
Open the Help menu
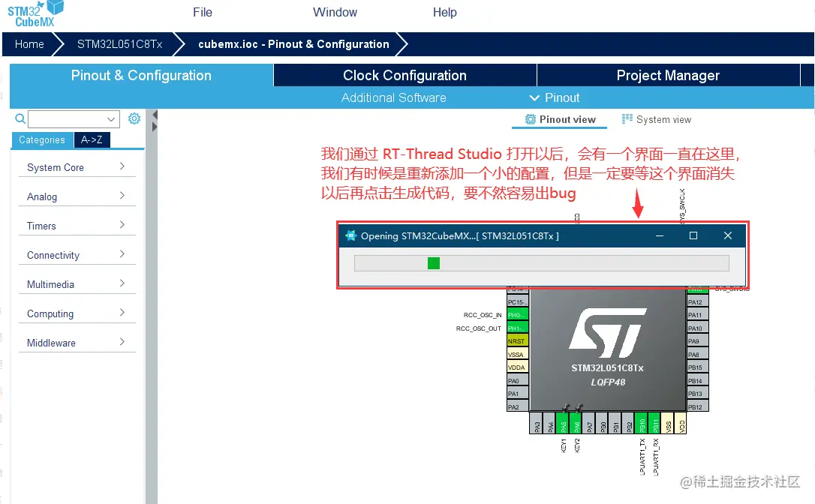pos(445,13)
